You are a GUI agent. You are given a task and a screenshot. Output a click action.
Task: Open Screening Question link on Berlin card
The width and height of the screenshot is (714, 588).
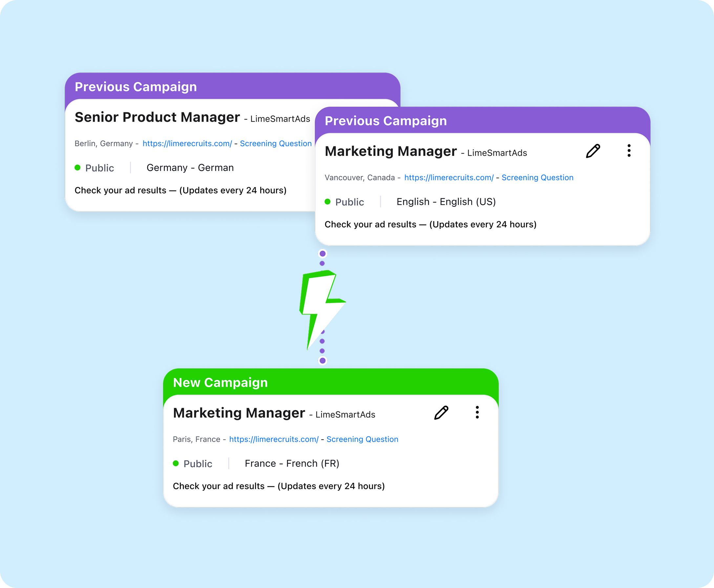point(276,144)
